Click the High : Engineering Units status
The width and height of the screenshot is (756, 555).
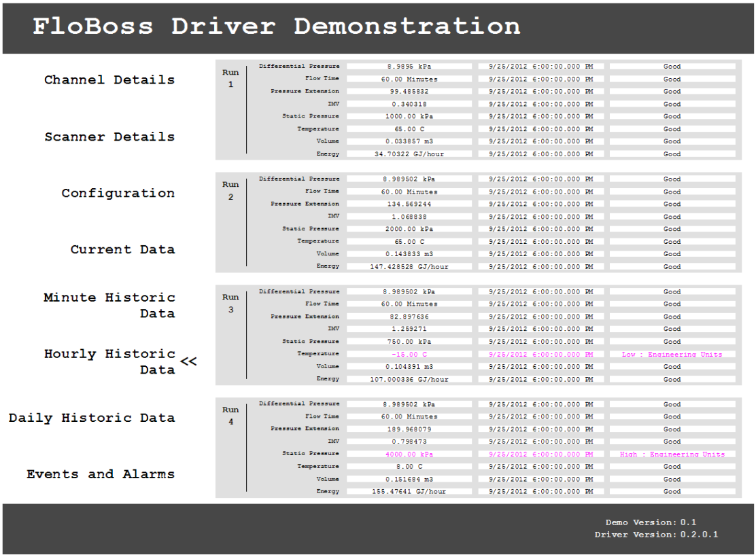point(672,454)
